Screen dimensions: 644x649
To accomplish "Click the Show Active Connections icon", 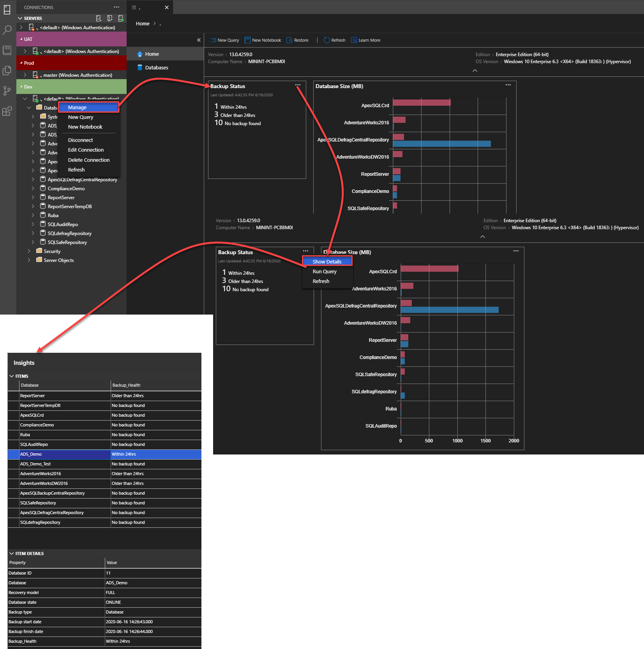I will [120, 18].
